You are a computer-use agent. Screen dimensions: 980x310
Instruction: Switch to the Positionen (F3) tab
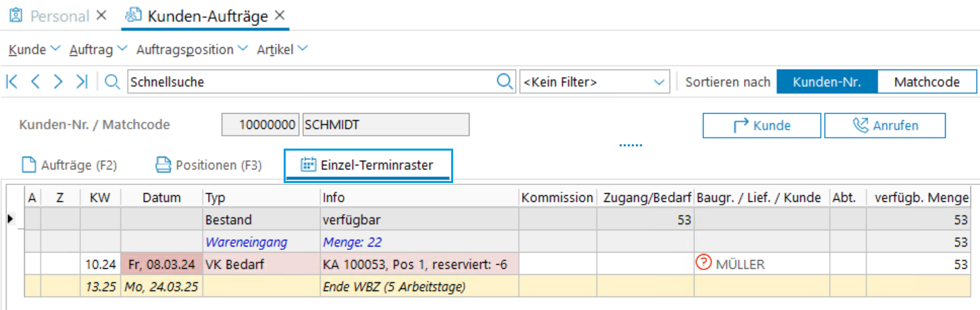click(x=209, y=165)
